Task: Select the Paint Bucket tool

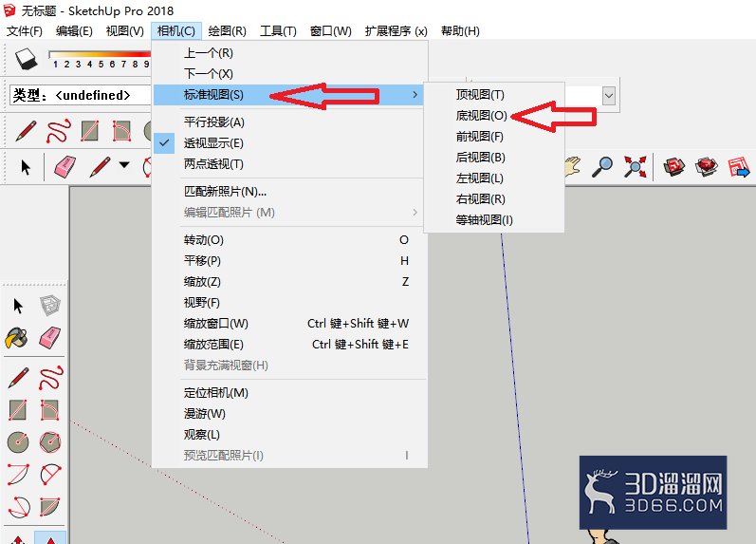Action: [x=17, y=338]
